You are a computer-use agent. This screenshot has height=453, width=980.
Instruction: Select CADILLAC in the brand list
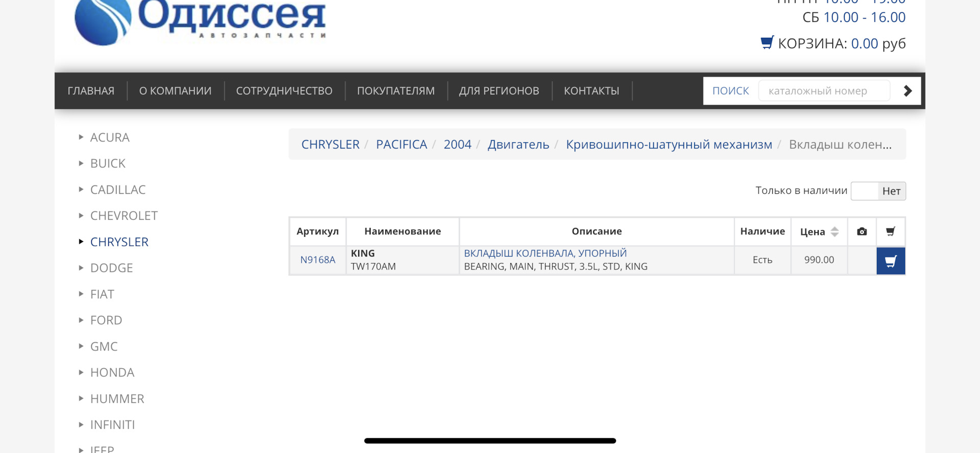[118, 189]
